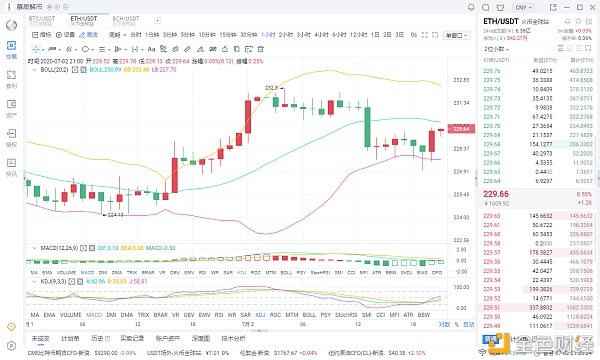Select the ellipse shape drawing tool
Image resolution: width=600 pixels, height=360 pixels.
85,49
